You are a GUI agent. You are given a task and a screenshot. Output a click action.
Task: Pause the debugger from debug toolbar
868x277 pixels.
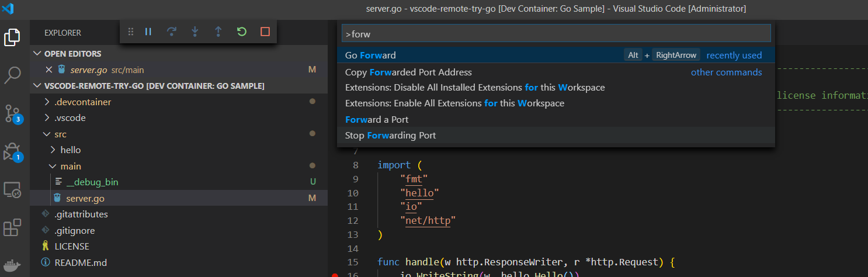(x=148, y=32)
